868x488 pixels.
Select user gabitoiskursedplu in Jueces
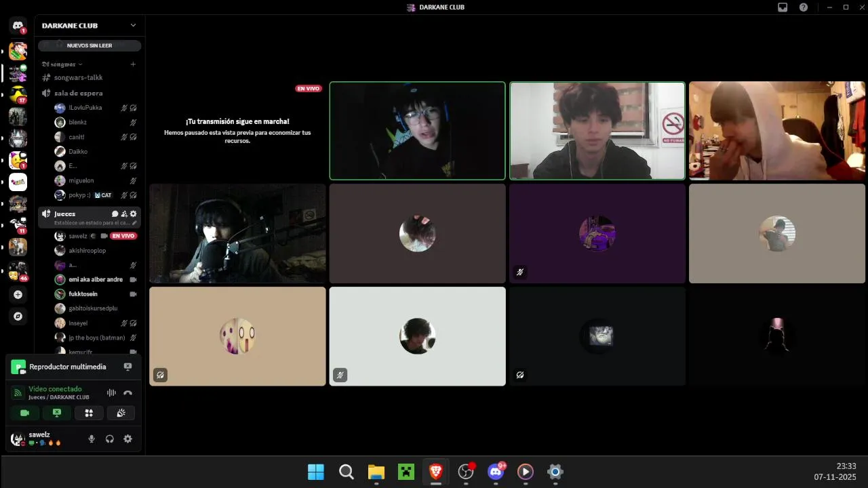[x=96, y=308]
